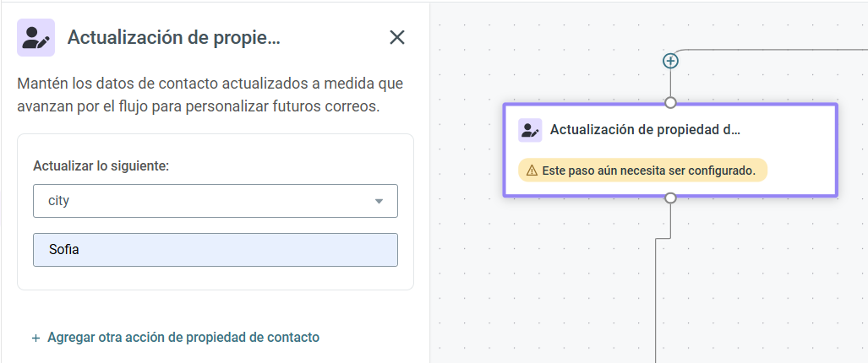Add a step with the circled plus on canvas
The height and width of the screenshot is (363, 868).
pos(670,61)
